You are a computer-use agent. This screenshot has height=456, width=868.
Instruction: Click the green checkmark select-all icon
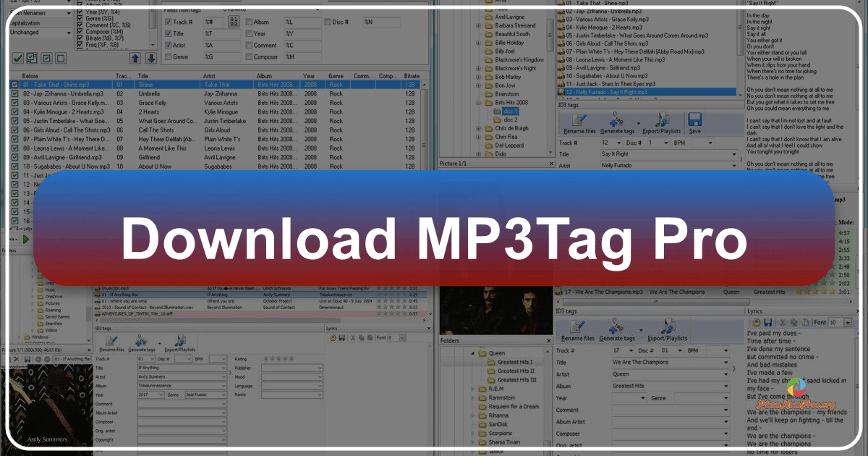[x=18, y=58]
